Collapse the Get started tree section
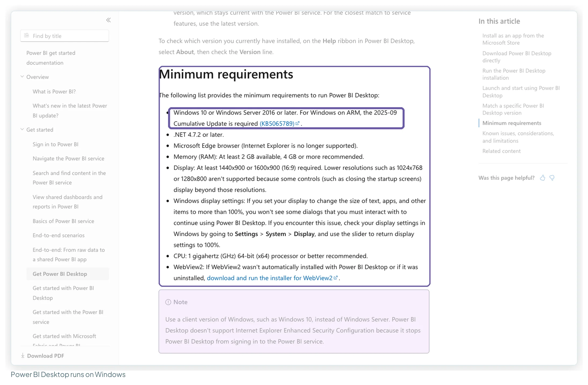The image size is (588, 385). [22, 129]
